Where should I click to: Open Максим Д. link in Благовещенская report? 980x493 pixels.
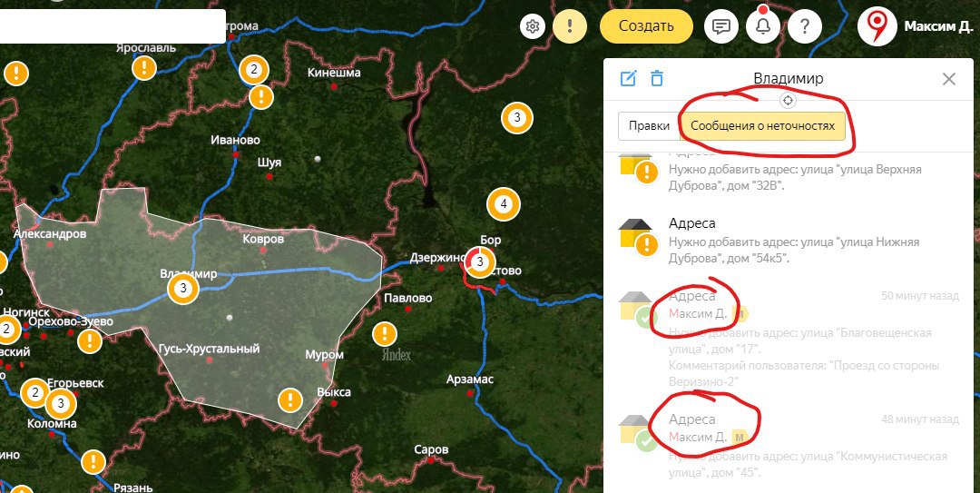point(698,313)
